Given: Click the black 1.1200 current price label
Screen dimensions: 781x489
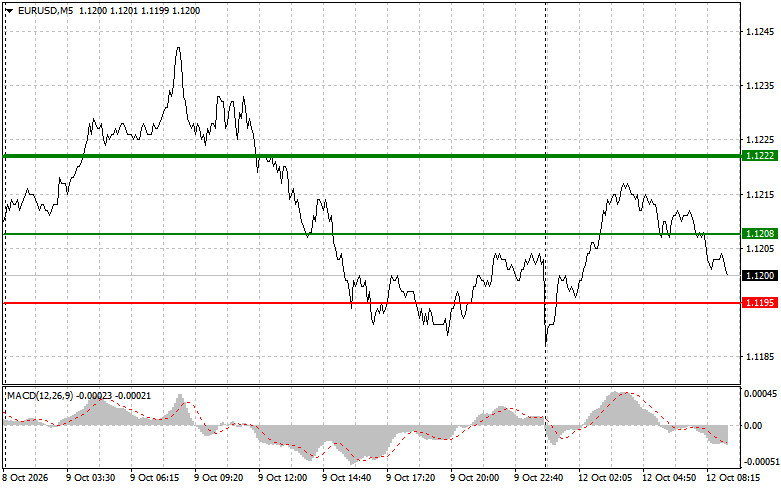Looking at the screenshot, I should [760, 275].
